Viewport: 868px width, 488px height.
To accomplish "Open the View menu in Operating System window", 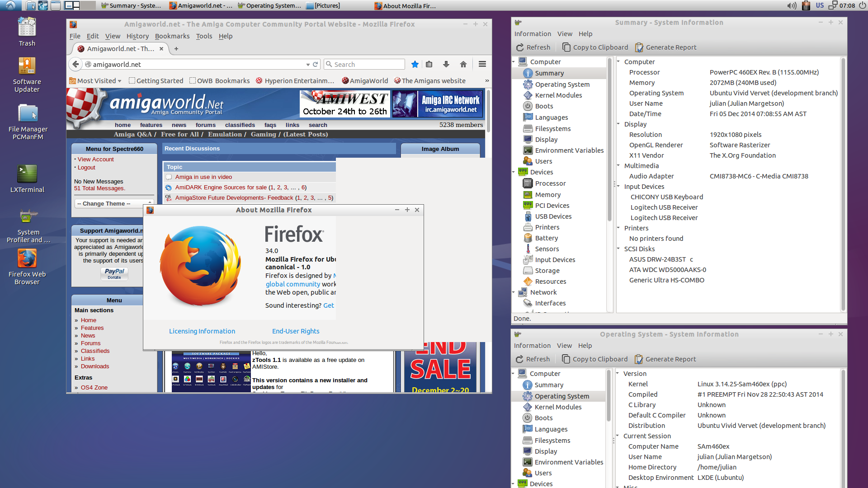I will (x=564, y=346).
